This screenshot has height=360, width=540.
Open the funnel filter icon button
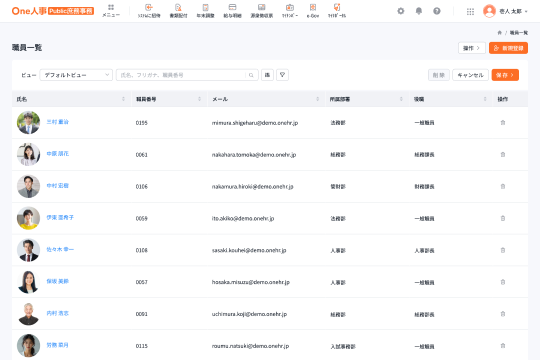pyautogui.click(x=282, y=75)
